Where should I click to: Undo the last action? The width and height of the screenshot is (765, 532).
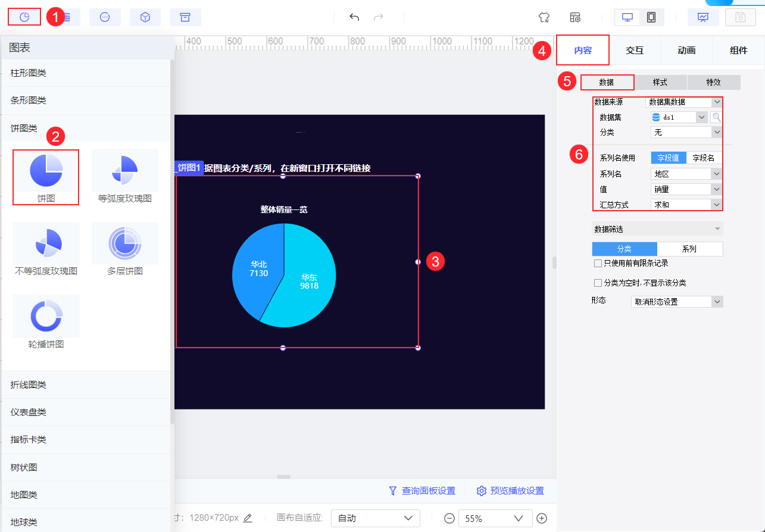pos(354,17)
